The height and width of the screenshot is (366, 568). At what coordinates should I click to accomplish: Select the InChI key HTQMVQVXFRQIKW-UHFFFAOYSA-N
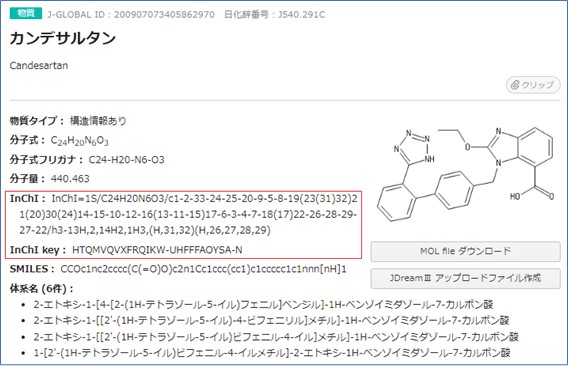[x=157, y=250]
